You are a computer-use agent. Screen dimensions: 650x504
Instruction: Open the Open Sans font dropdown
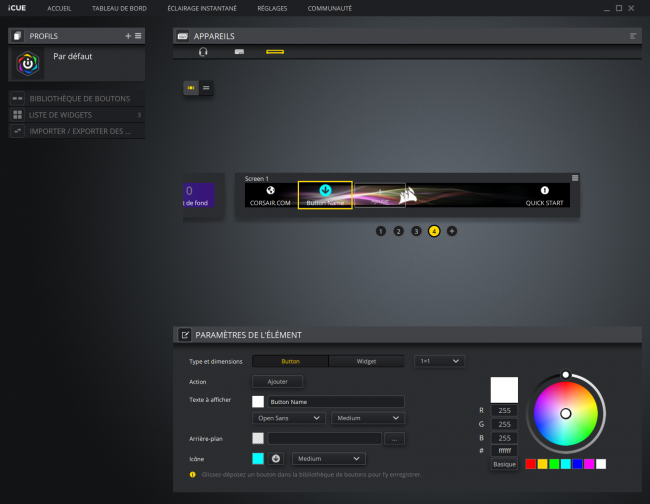coord(289,418)
